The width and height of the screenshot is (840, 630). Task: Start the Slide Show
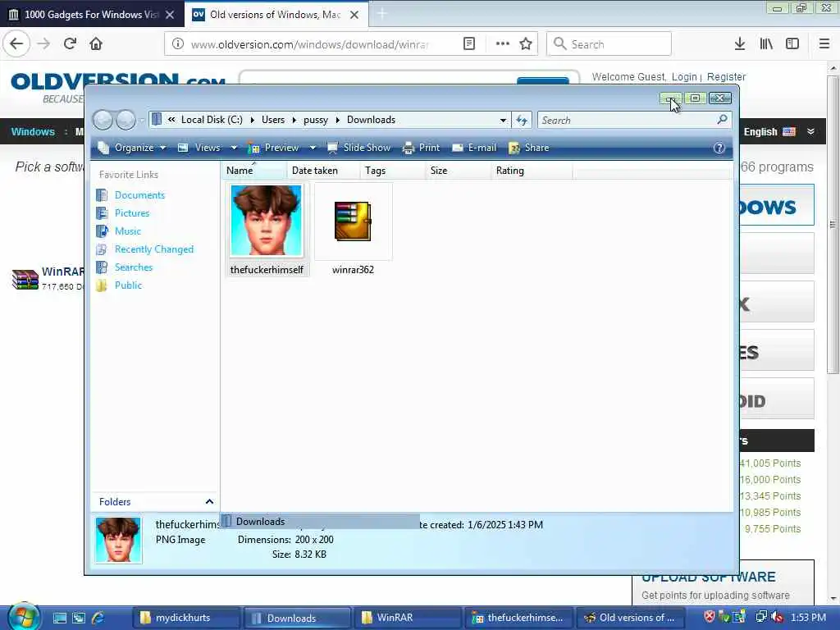[x=359, y=148]
